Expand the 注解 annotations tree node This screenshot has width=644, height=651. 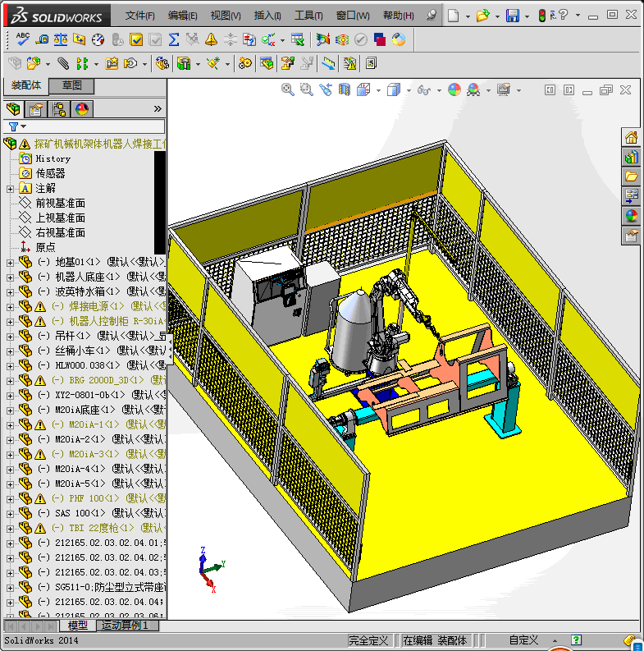[10, 189]
